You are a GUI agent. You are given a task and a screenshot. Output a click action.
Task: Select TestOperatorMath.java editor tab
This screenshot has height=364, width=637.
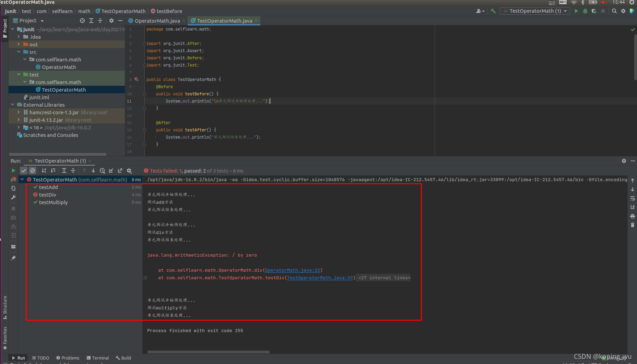click(224, 21)
